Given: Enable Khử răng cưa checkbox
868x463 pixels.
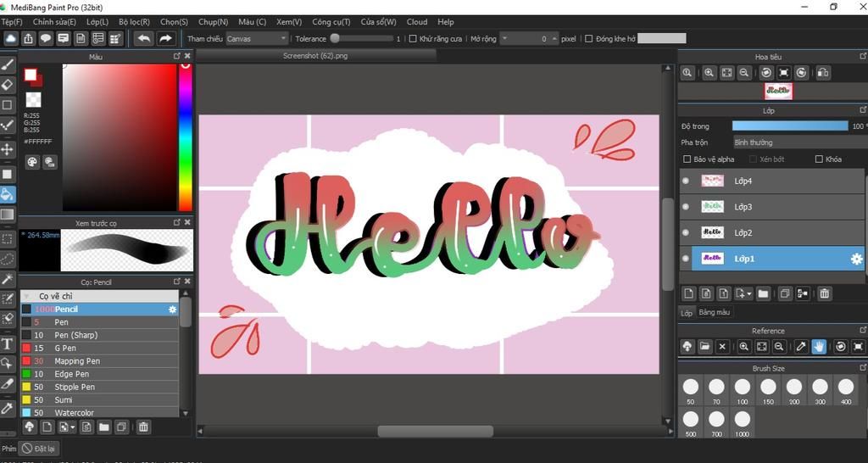Looking at the screenshot, I should tap(413, 39).
